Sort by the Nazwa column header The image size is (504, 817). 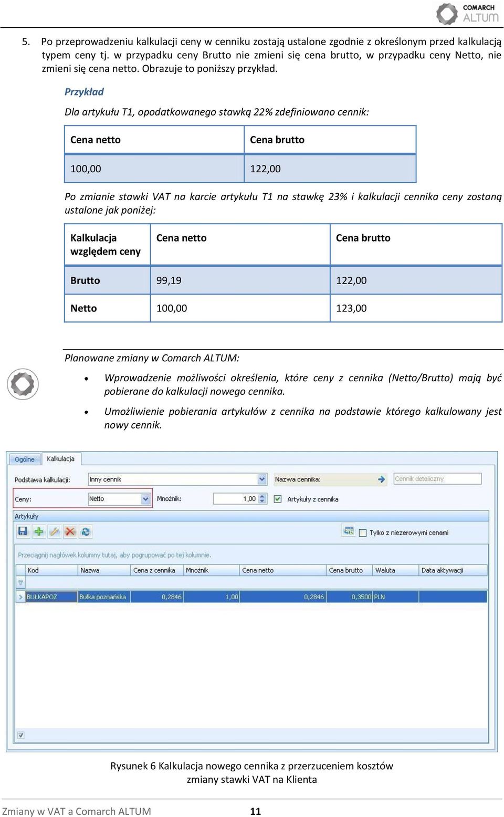click(104, 570)
